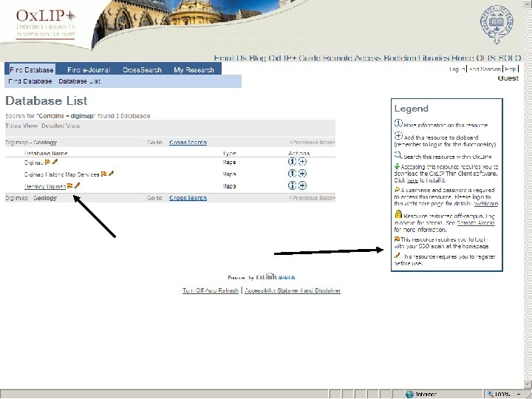
Task: Open Remote Access link in top navigation
Action: (352, 58)
